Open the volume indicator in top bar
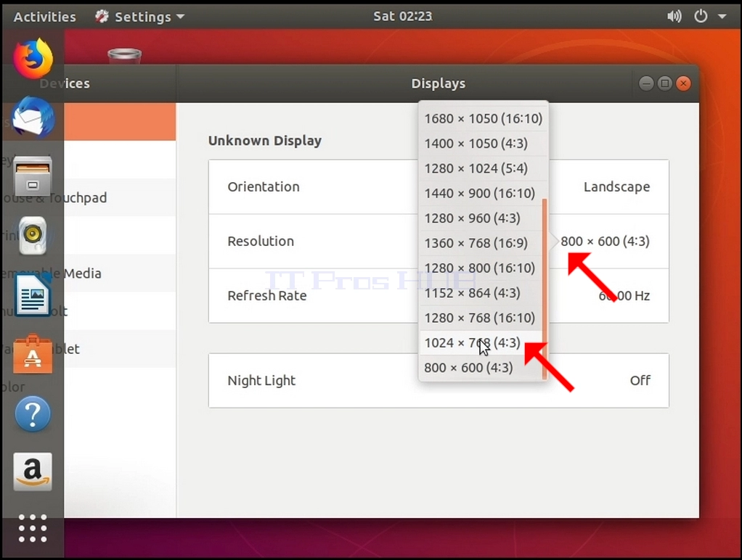The width and height of the screenshot is (742, 560). (x=674, y=17)
